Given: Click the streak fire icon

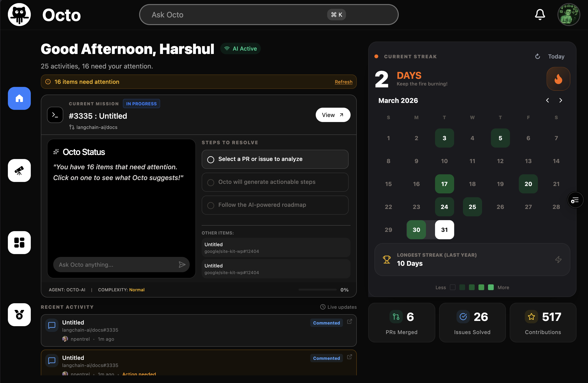Looking at the screenshot, I should coord(558,79).
